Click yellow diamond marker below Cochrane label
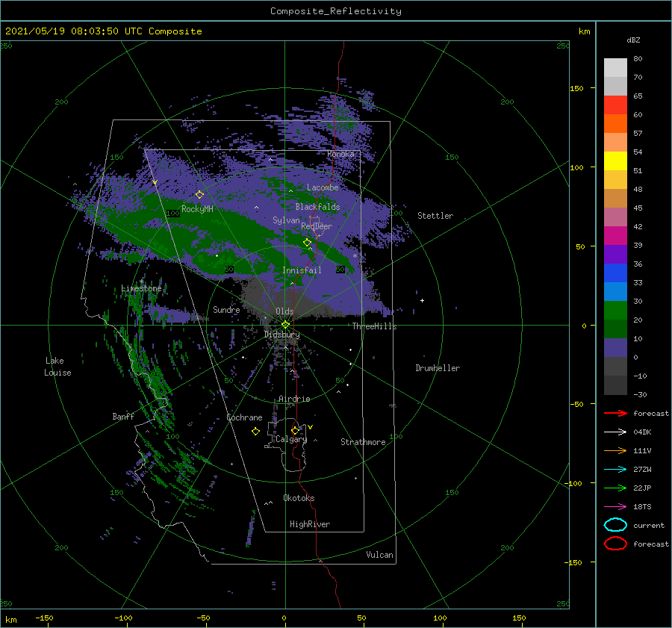This screenshot has width=672, height=628. click(x=255, y=432)
